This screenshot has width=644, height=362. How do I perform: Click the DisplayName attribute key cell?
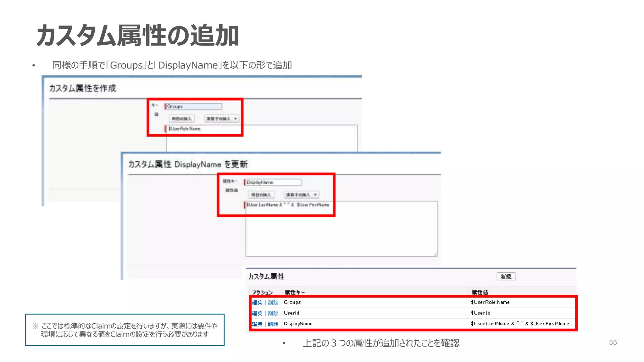(298, 324)
